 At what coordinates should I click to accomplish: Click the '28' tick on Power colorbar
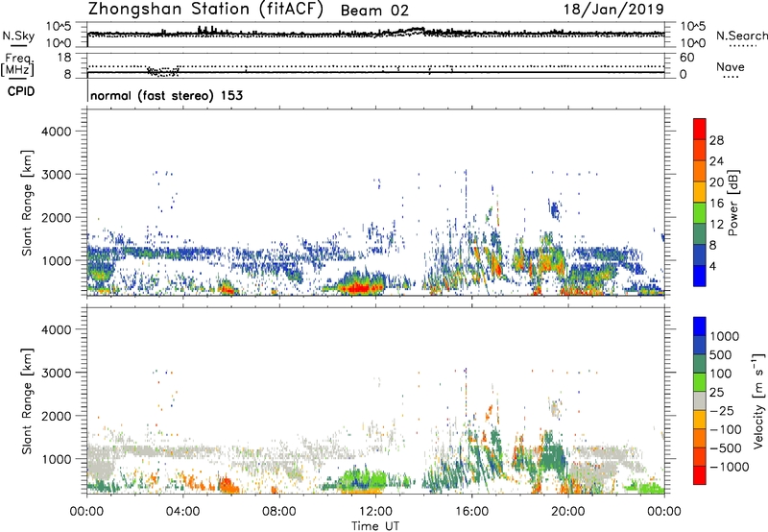[x=716, y=140]
